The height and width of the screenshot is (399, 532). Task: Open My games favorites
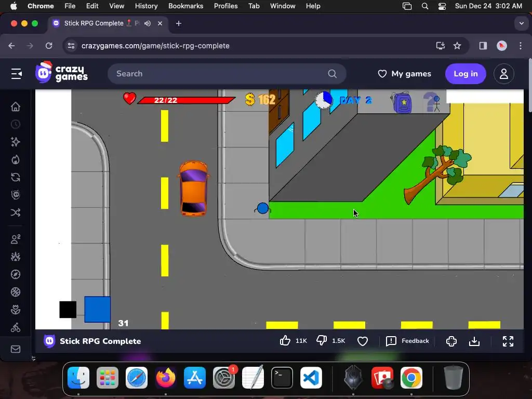point(404,74)
